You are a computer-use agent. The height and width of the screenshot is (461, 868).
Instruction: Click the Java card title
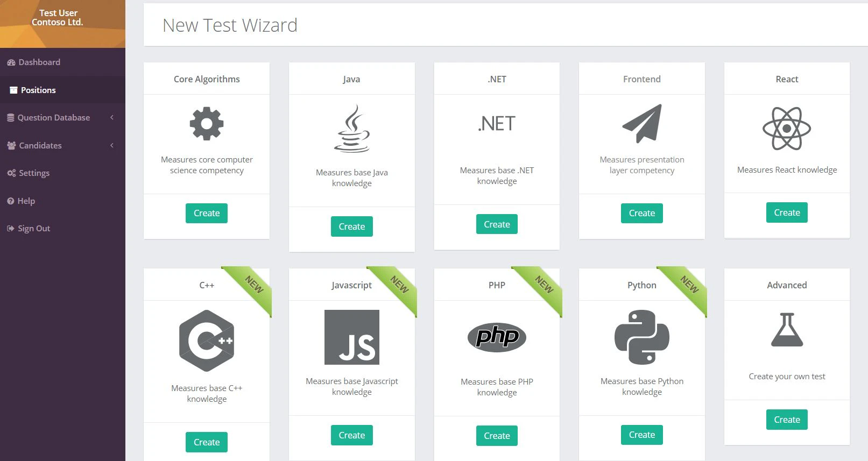point(352,79)
